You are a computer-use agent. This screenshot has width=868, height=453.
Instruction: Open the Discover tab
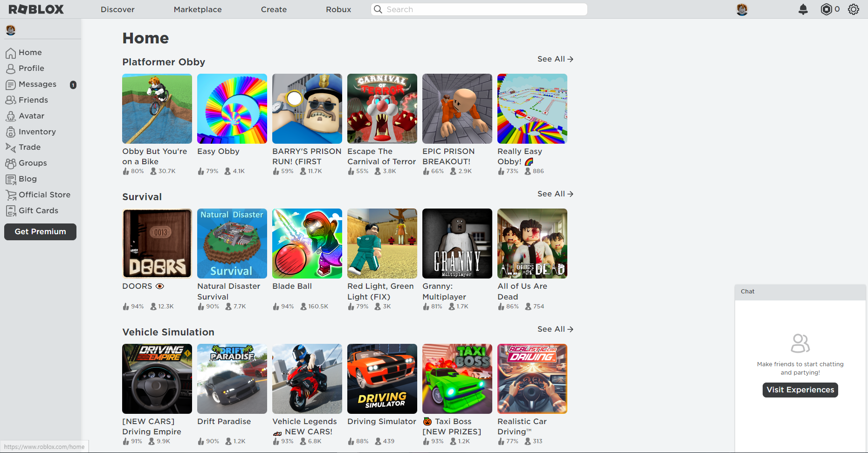117,9
